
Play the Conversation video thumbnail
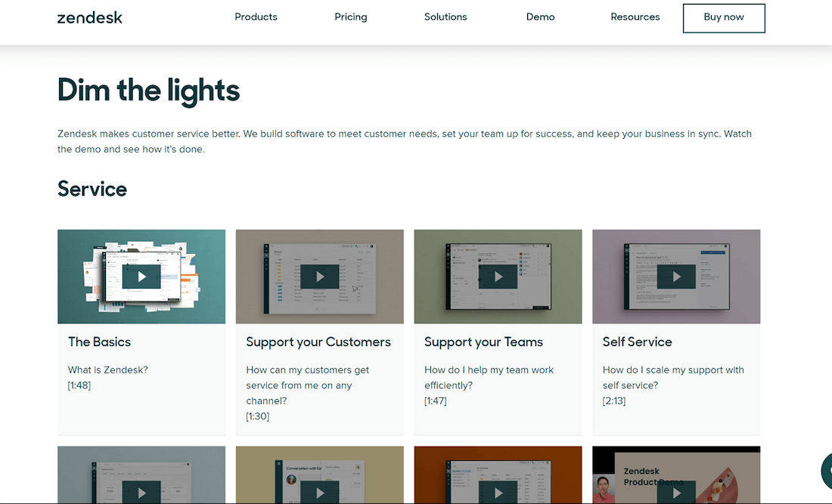[x=320, y=493]
